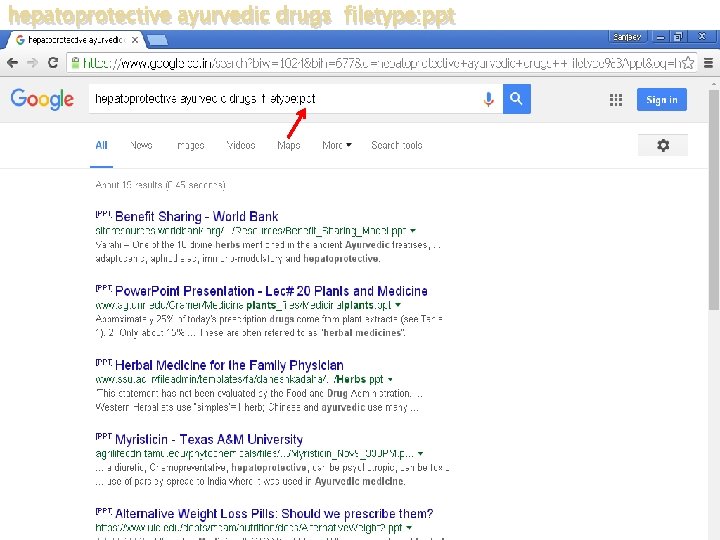This screenshot has width=720, height=540.
Task: Open Lec# 20 Plants and Medicine result
Action: coord(271,291)
